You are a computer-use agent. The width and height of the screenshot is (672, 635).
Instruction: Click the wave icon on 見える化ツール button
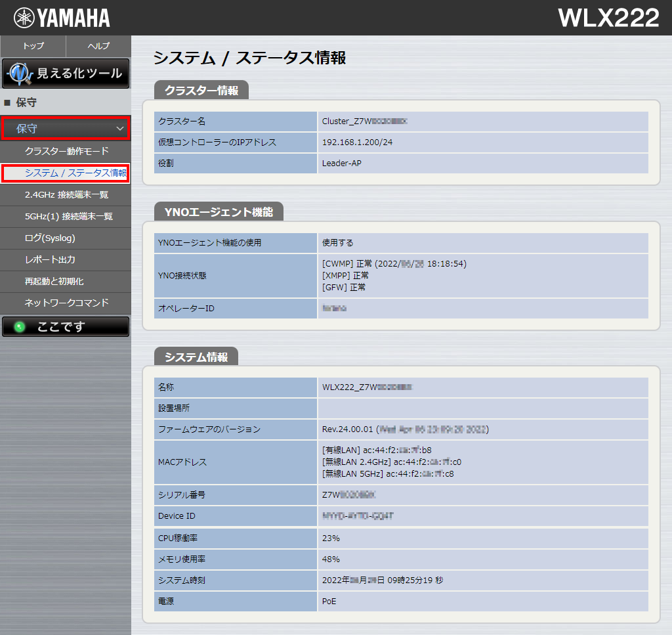click(20, 74)
